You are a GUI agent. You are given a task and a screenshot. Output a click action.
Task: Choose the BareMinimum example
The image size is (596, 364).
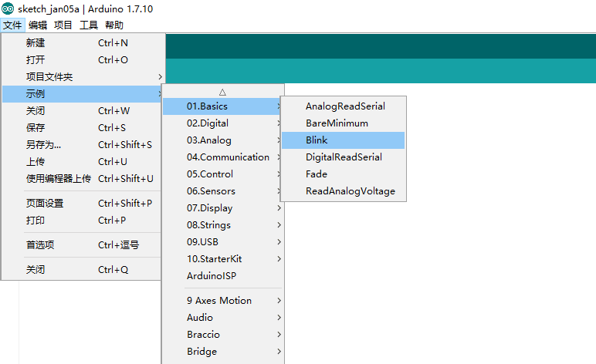[x=337, y=123]
